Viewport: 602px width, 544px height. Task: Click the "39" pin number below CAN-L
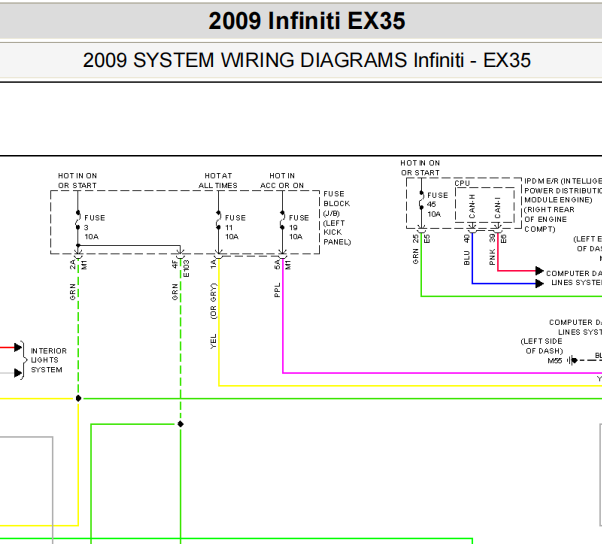(x=492, y=238)
